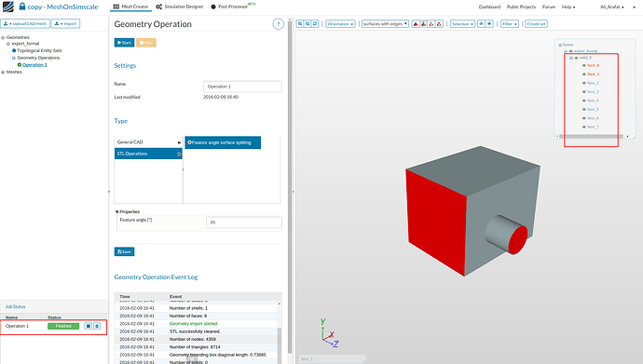Click the zoom in viewer icon
Image resolution: width=643 pixels, height=364 pixels.
pos(300,24)
